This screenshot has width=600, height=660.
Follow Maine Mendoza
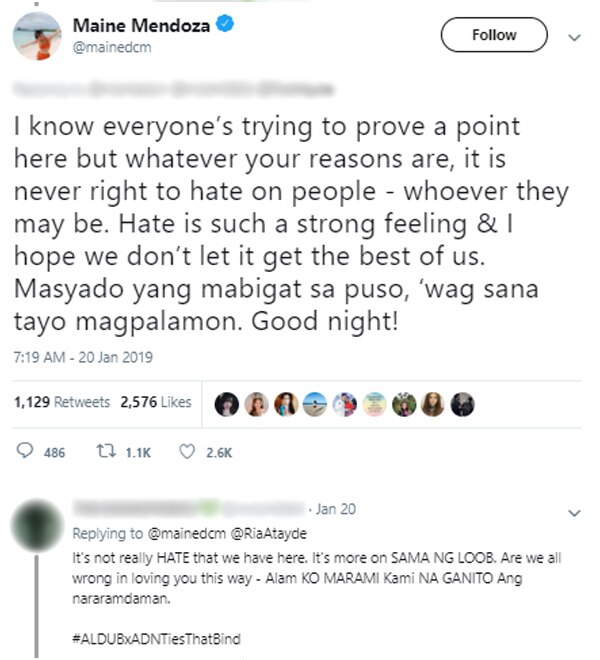click(x=494, y=35)
